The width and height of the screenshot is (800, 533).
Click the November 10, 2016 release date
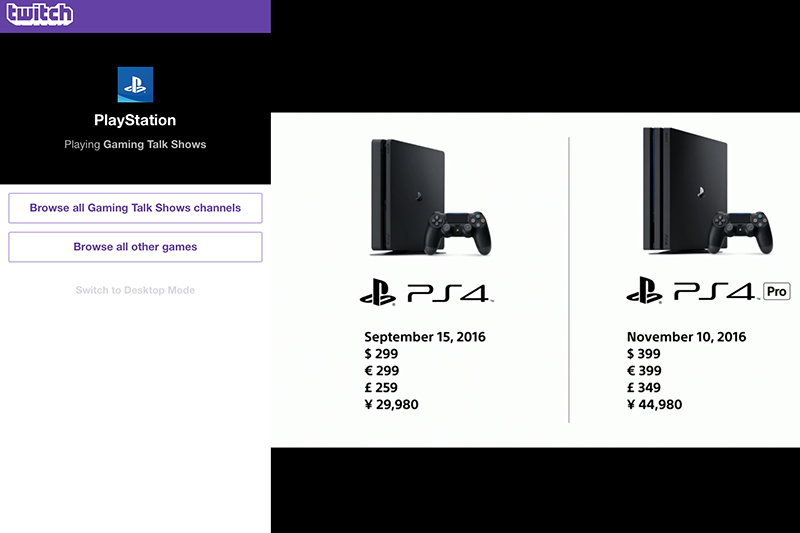tap(686, 337)
